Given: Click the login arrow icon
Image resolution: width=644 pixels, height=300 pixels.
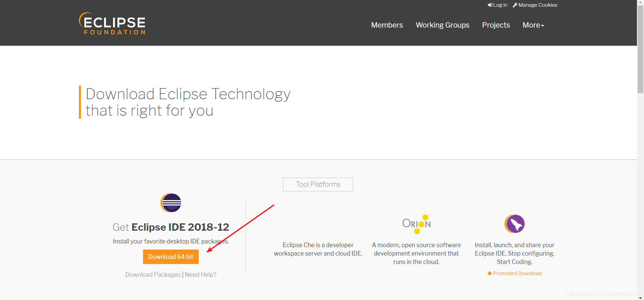Looking at the screenshot, I should [x=490, y=5].
